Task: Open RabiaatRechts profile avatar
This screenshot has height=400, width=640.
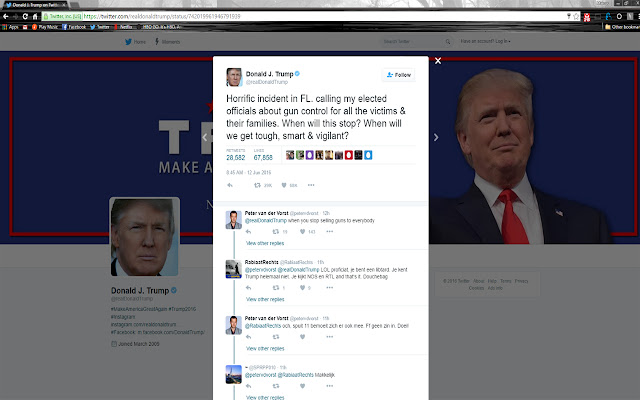Action: (x=234, y=269)
